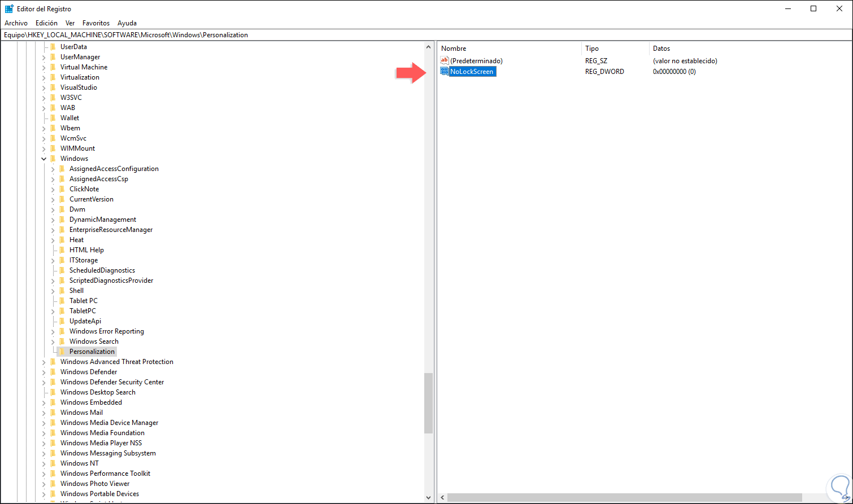Click the 0x00000000 (0) data cell

(x=674, y=72)
